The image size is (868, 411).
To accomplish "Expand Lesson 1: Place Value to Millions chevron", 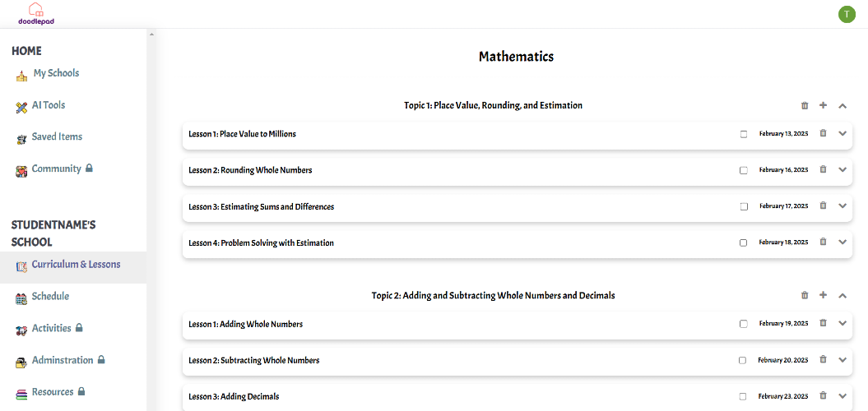I will (x=842, y=133).
